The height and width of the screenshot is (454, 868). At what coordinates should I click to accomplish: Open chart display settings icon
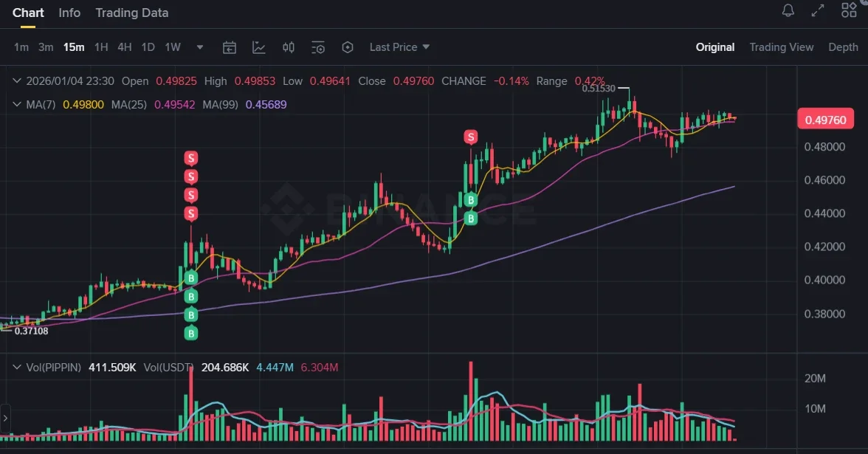(318, 47)
